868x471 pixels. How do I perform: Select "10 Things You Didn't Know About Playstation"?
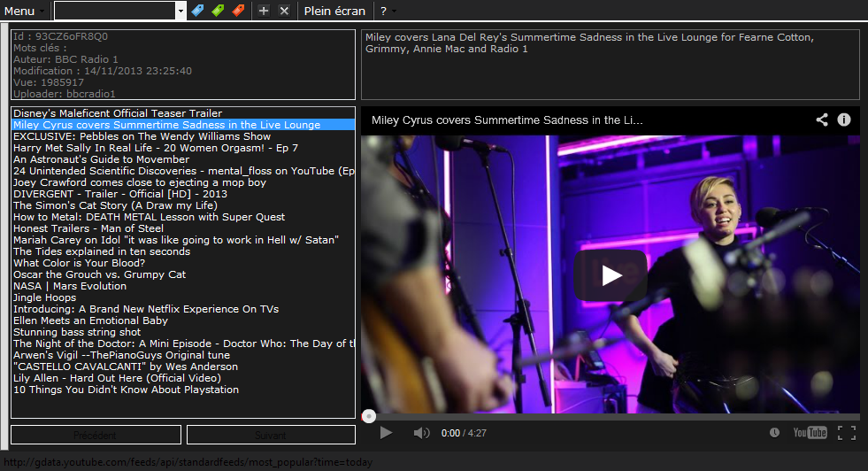(183, 390)
